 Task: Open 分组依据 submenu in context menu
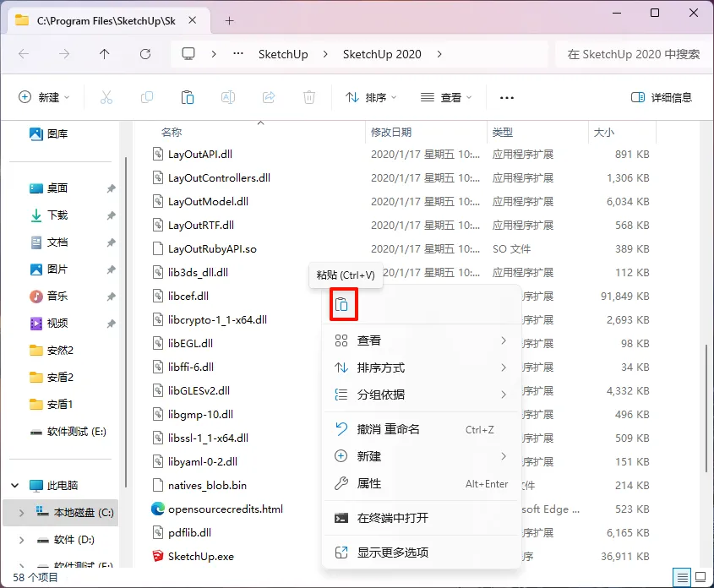[x=421, y=395]
